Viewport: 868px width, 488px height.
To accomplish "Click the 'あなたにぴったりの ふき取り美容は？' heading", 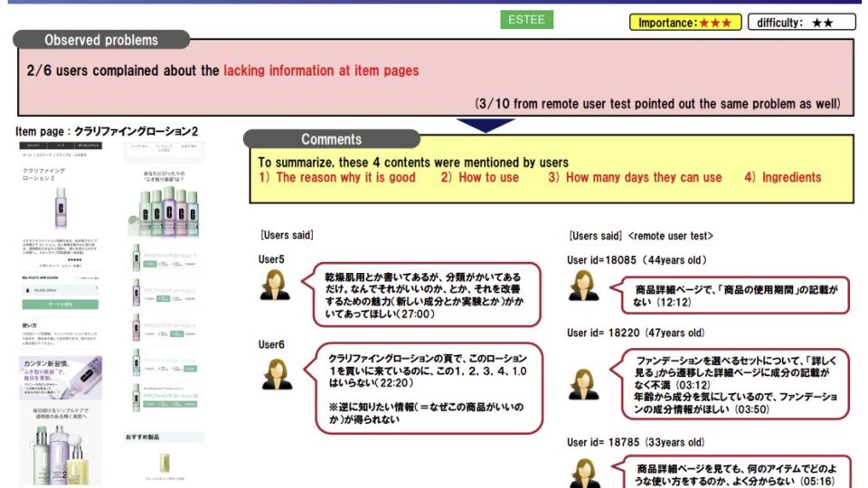I will [164, 176].
